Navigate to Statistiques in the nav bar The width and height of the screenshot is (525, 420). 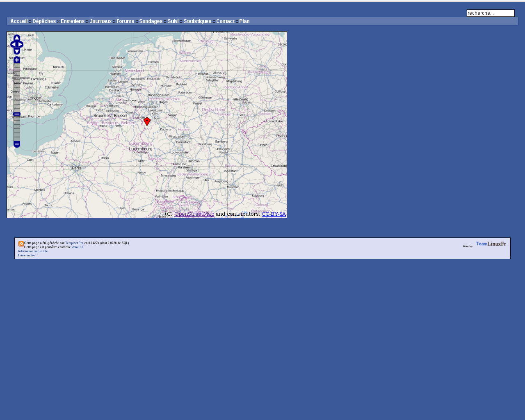(x=197, y=21)
